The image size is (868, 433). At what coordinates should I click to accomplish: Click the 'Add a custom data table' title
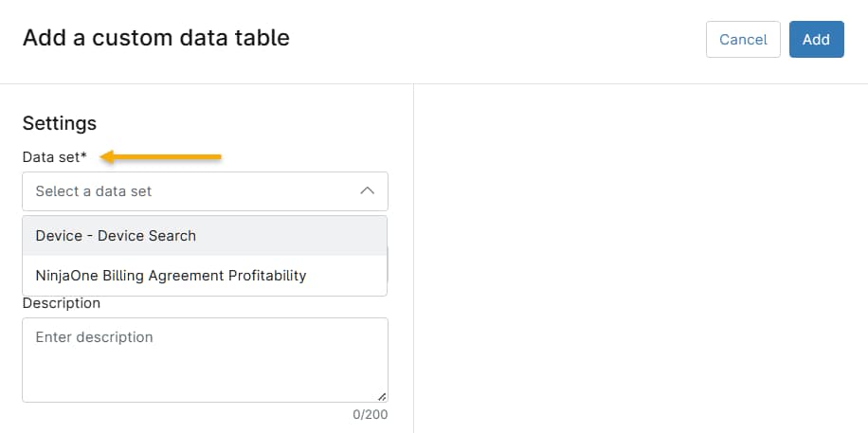[156, 39]
